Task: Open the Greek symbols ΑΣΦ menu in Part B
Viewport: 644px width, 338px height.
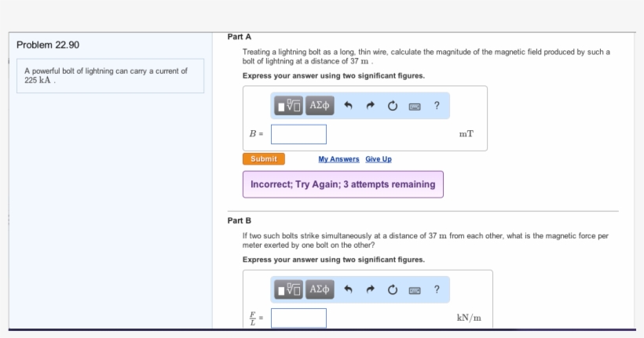Action: tap(320, 289)
